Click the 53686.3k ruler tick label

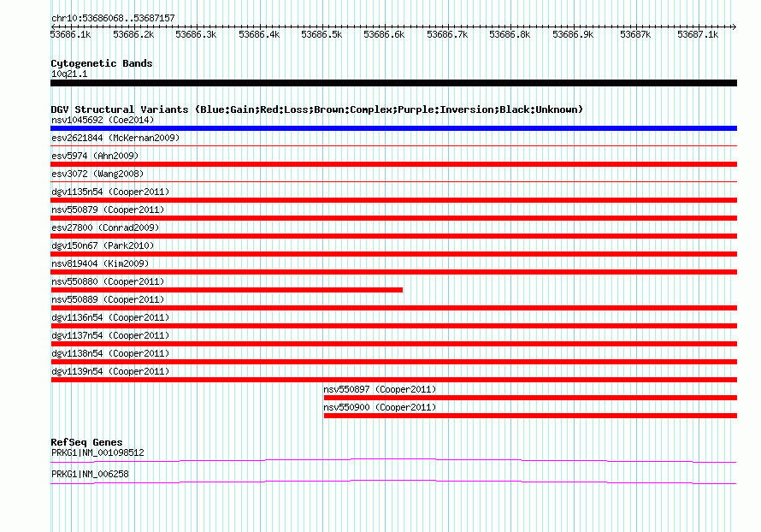[x=196, y=34]
